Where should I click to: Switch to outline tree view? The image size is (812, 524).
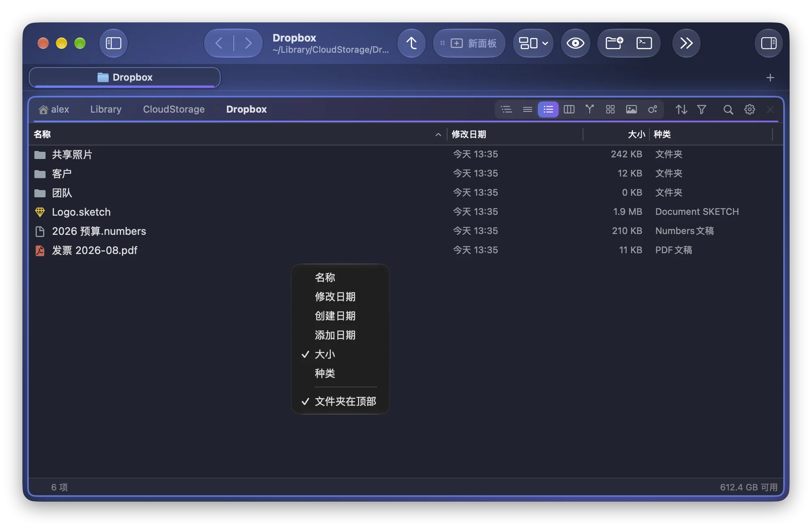(x=506, y=109)
